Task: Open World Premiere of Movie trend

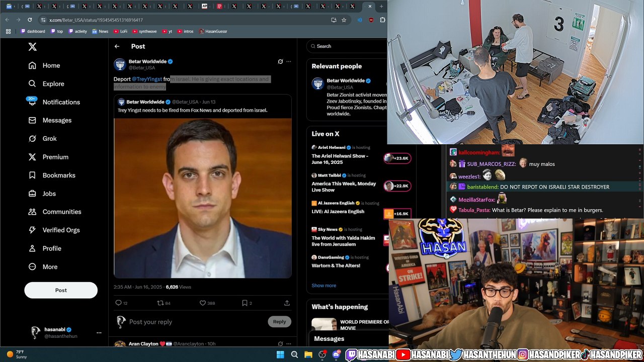Action: tap(364, 325)
